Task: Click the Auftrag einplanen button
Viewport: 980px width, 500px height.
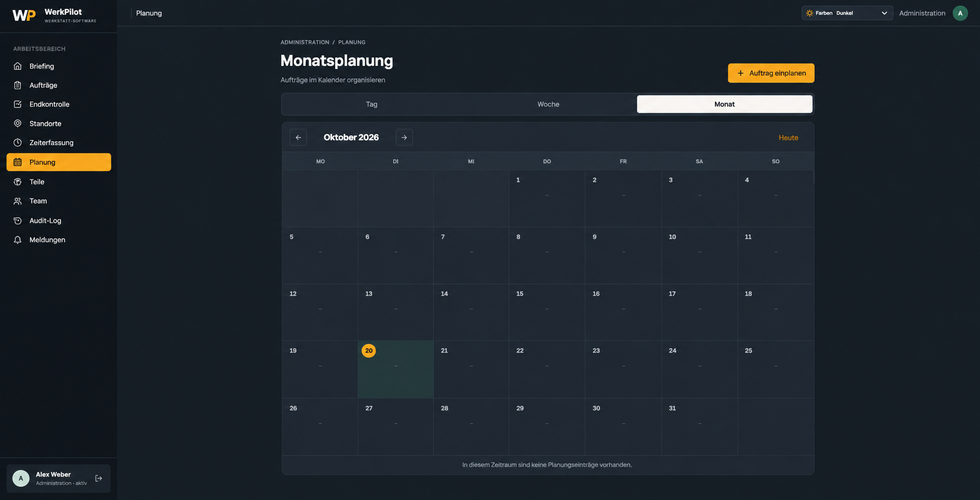Action: [771, 73]
